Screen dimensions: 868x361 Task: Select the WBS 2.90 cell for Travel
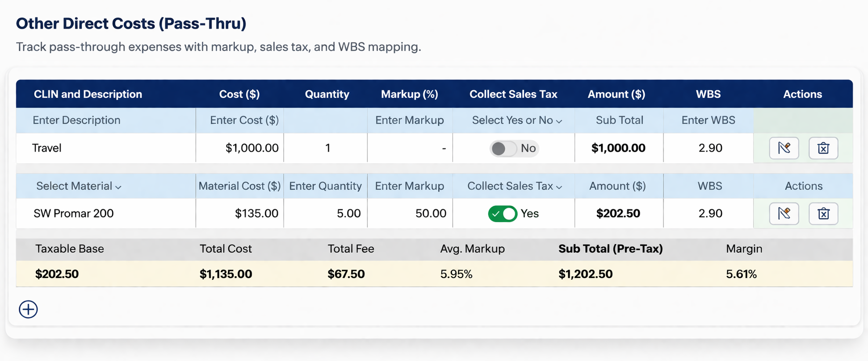click(709, 148)
